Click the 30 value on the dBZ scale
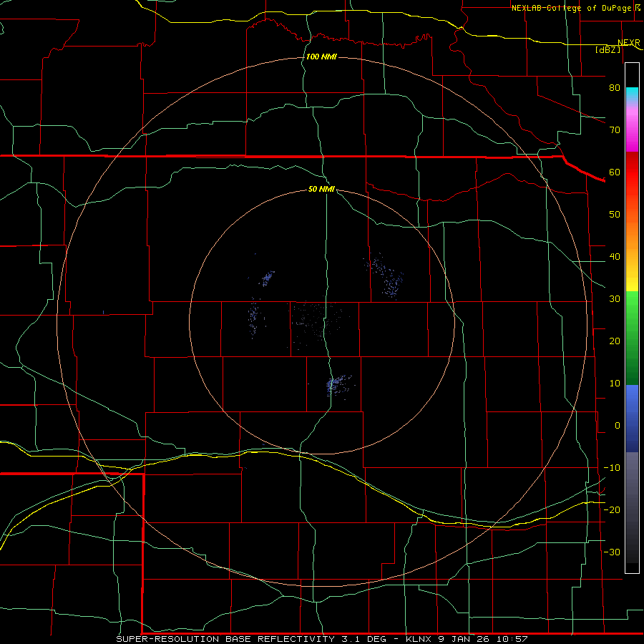The height and width of the screenshot is (644, 644). tap(615, 299)
